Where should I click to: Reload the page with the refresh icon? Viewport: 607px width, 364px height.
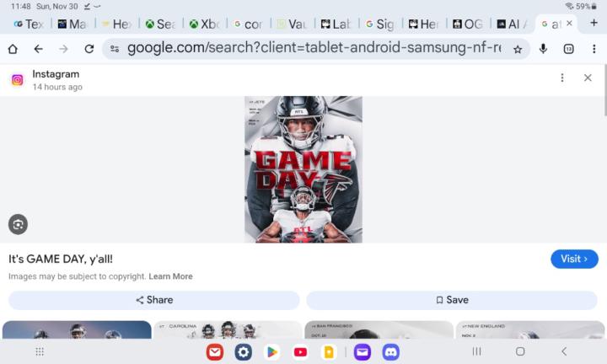(89, 49)
